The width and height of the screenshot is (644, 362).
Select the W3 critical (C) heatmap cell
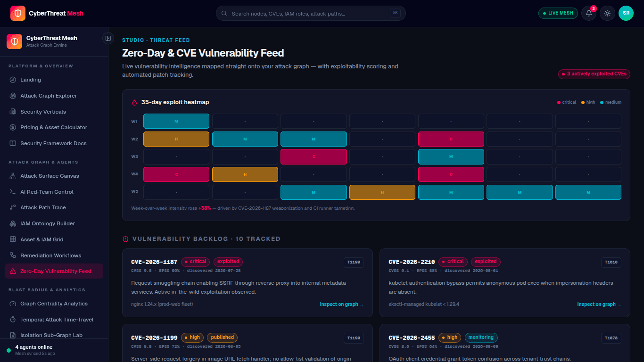314,156
